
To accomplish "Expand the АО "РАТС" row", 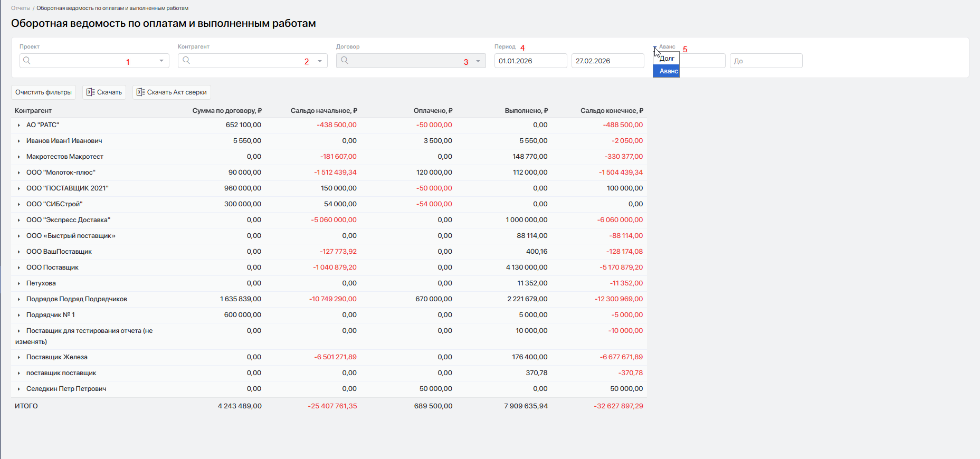I will tap(19, 126).
